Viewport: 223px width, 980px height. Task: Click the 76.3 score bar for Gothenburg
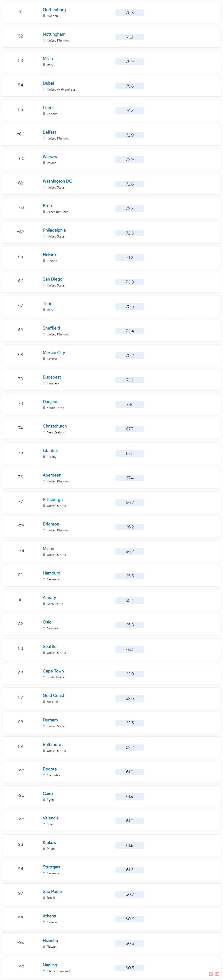coord(129,13)
